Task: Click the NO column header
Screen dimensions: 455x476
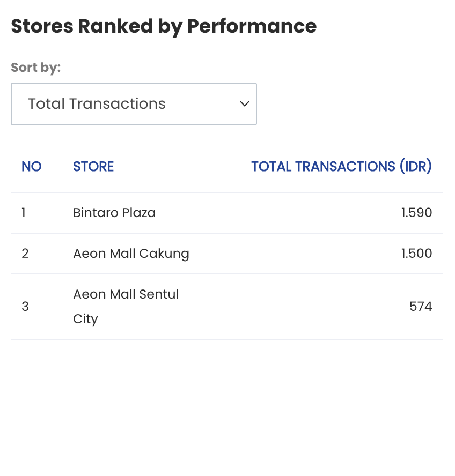Action: click(x=31, y=167)
